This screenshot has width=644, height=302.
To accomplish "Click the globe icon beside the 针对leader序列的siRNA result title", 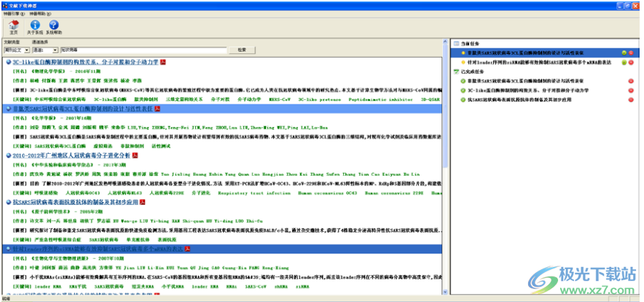I will click(x=9, y=249).
